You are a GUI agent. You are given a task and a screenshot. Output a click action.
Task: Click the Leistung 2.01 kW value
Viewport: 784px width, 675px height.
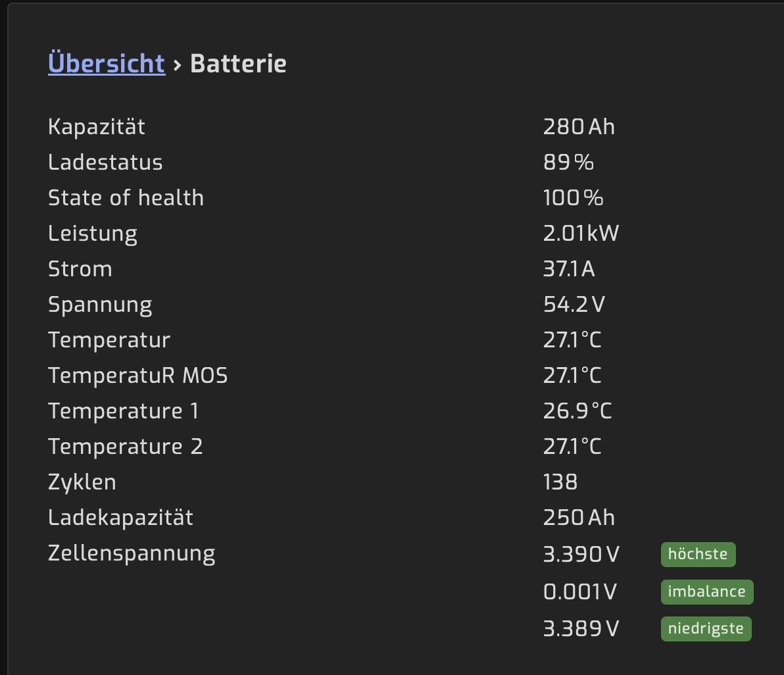coord(581,234)
